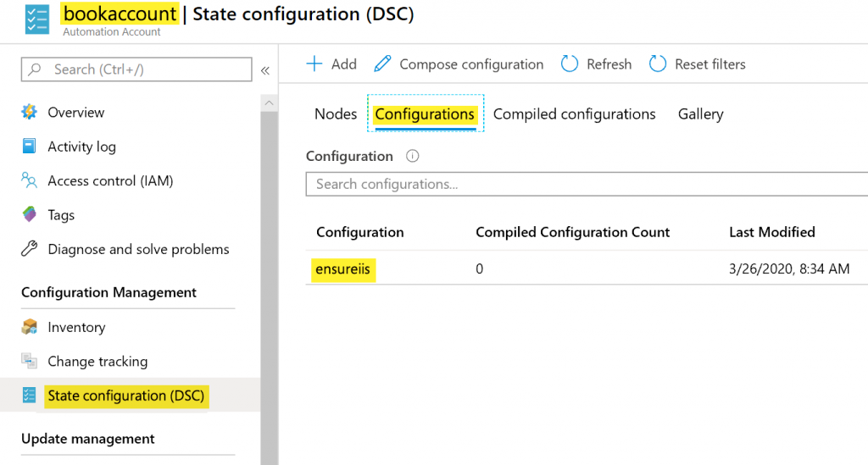Collapse the sidebar using the double chevron

pyautogui.click(x=264, y=70)
